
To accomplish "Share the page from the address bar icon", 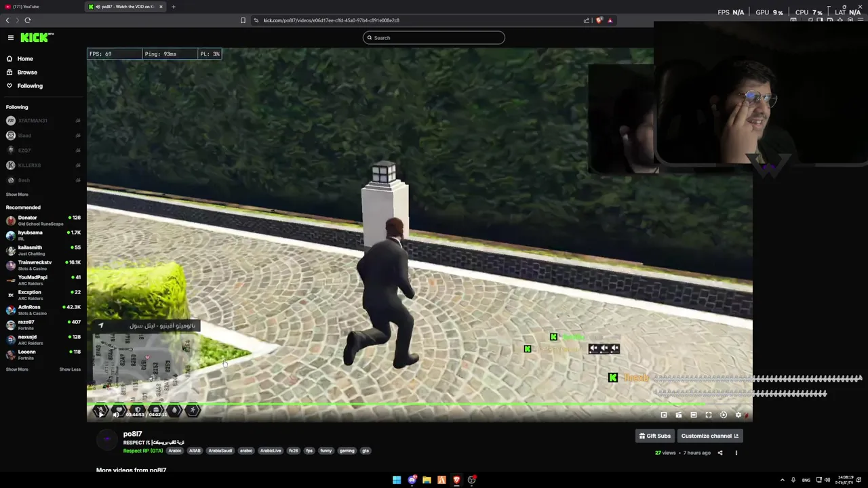I will 587,20.
